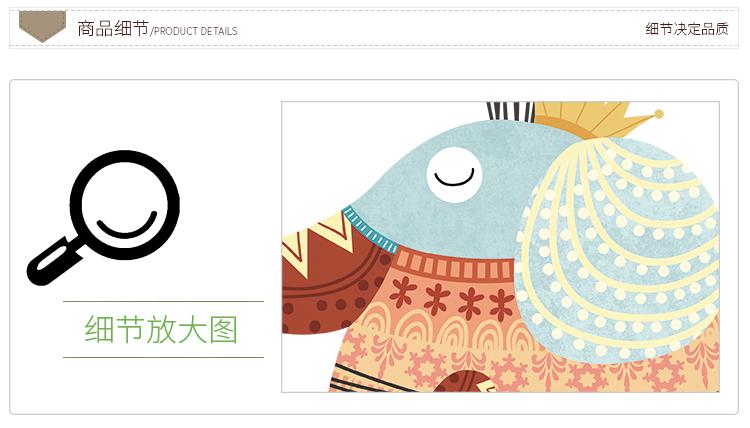The image size is (750, 428).
Task: Click the black striped feathers beside the crown
Action: click(x=510, y=112)
